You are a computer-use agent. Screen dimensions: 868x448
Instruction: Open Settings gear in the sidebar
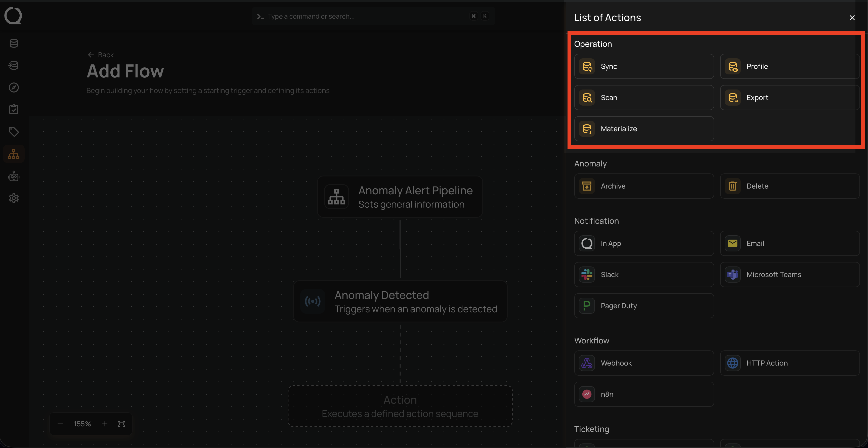click(14, 198)
